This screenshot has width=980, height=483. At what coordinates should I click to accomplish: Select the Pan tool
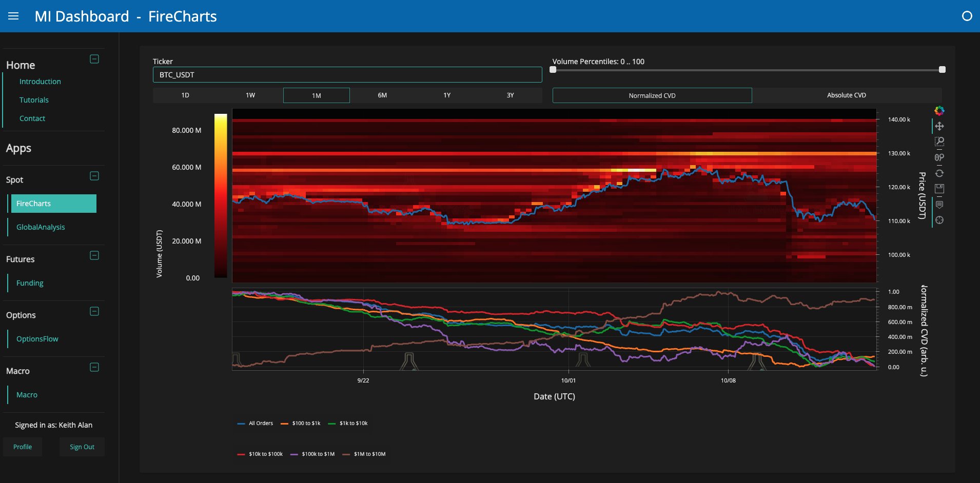(939, 126)
